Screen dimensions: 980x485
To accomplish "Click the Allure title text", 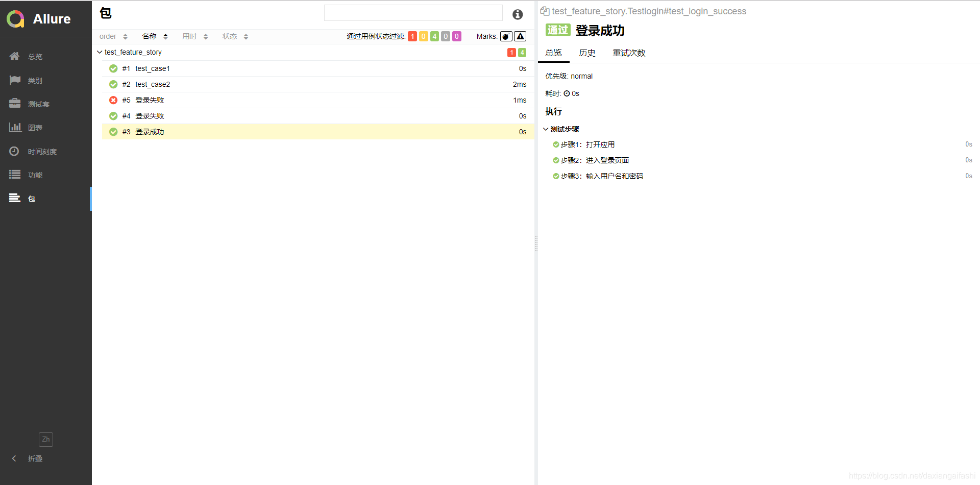I will click(x=52, y=19).
